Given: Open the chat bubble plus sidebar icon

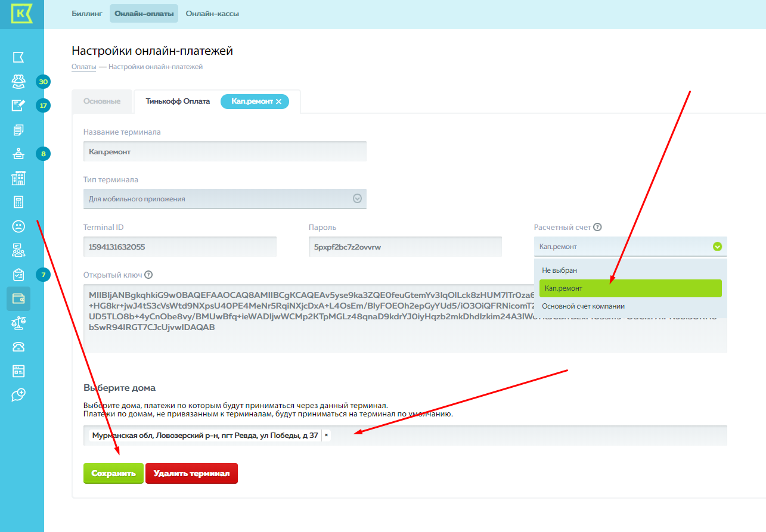Looking at the screenshot, I should point(18,394).
